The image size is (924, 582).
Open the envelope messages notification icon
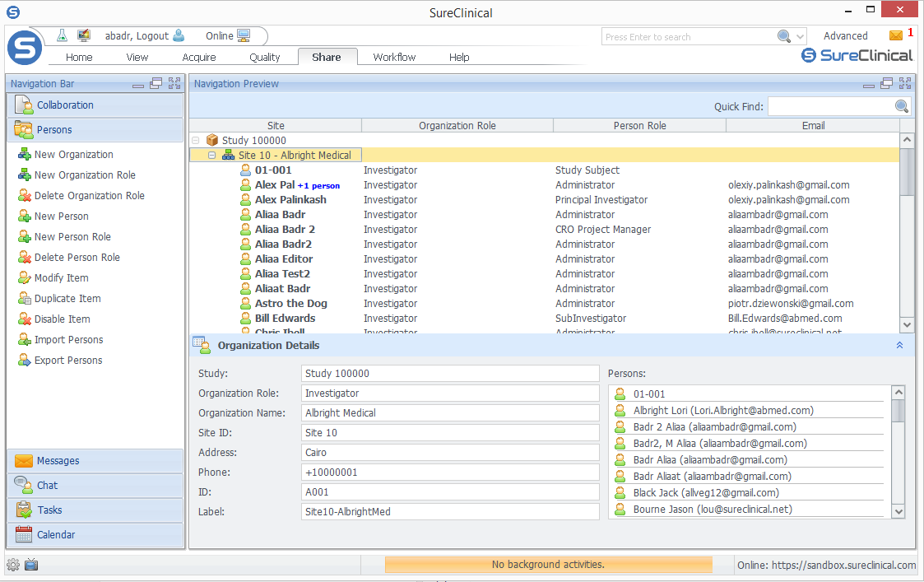(x=896, y=35)
